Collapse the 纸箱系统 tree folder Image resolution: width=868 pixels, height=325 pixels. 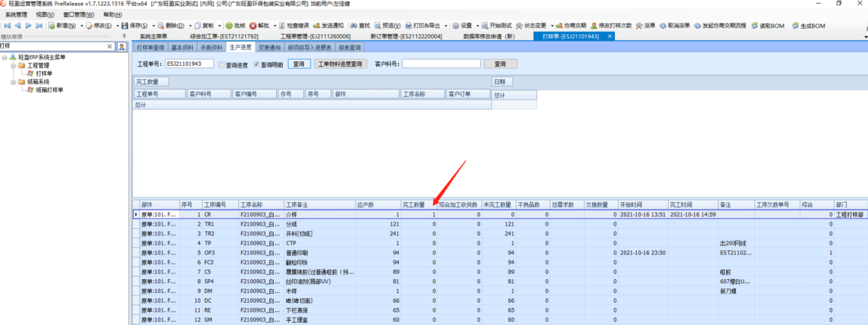pos(13,82)
